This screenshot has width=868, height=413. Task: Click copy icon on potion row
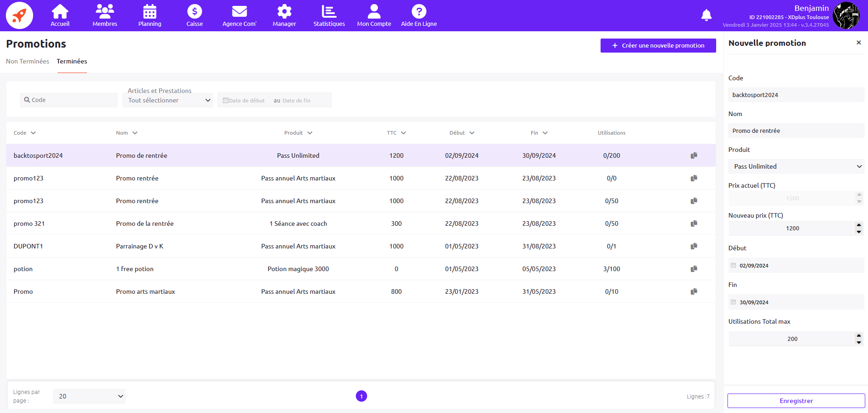pos(693,269)
